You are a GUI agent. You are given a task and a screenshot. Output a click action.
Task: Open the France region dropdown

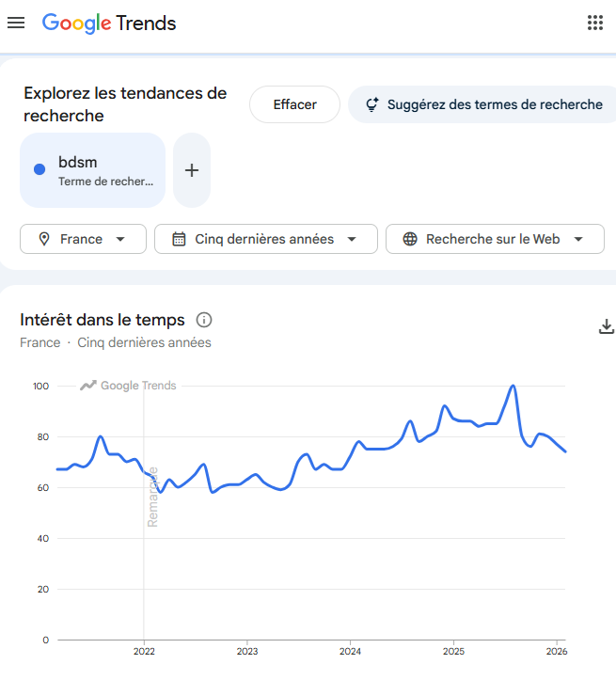83,239
